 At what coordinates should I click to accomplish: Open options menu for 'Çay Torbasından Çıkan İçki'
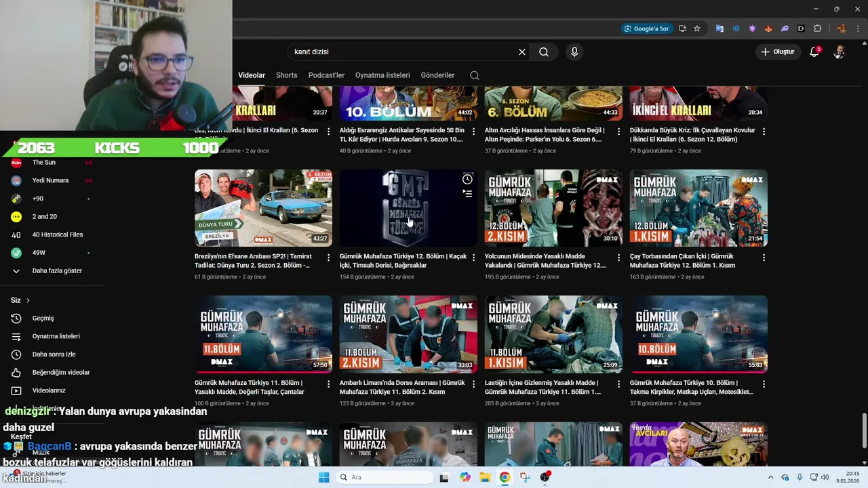[764, 258]
